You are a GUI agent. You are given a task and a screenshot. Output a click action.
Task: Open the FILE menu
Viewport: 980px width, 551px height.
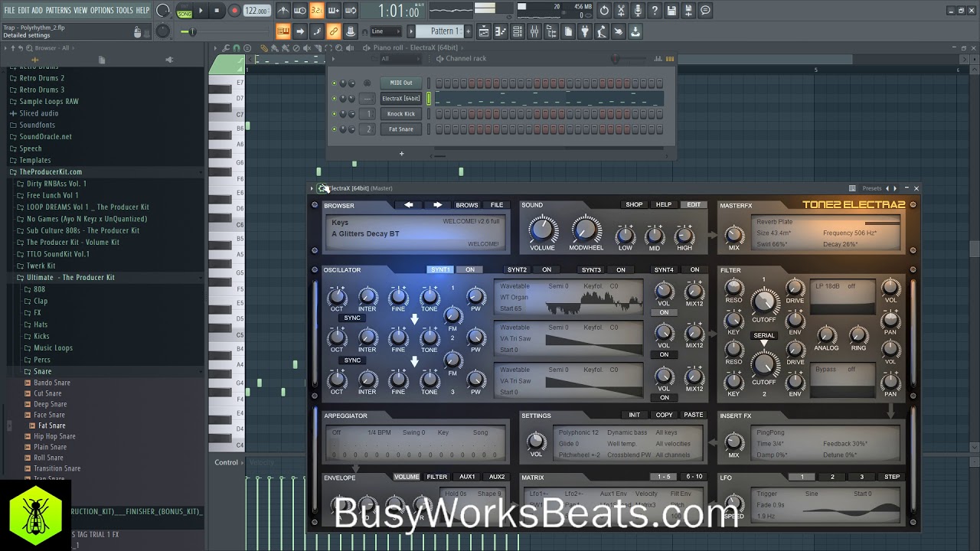9,11
